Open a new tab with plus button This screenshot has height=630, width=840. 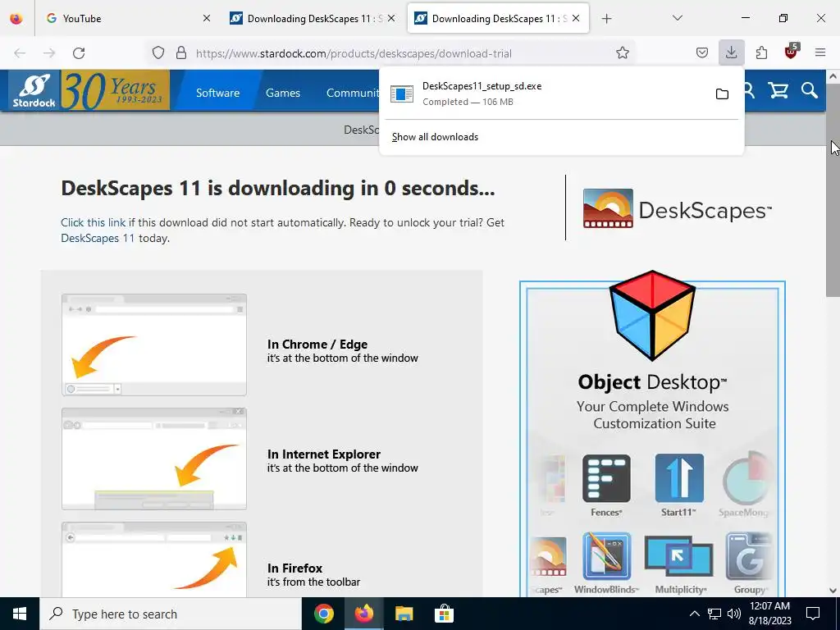[x=606, y=19]
